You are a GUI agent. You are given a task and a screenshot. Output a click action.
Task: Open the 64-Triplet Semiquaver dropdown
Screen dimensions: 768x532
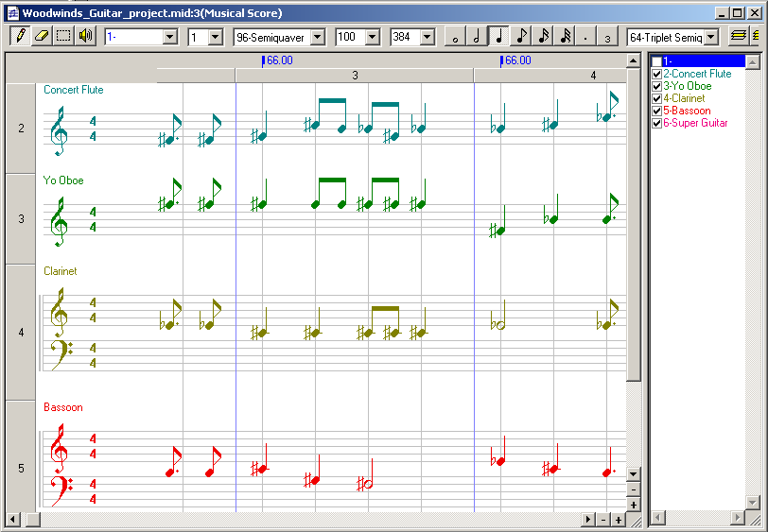(711, 37)
